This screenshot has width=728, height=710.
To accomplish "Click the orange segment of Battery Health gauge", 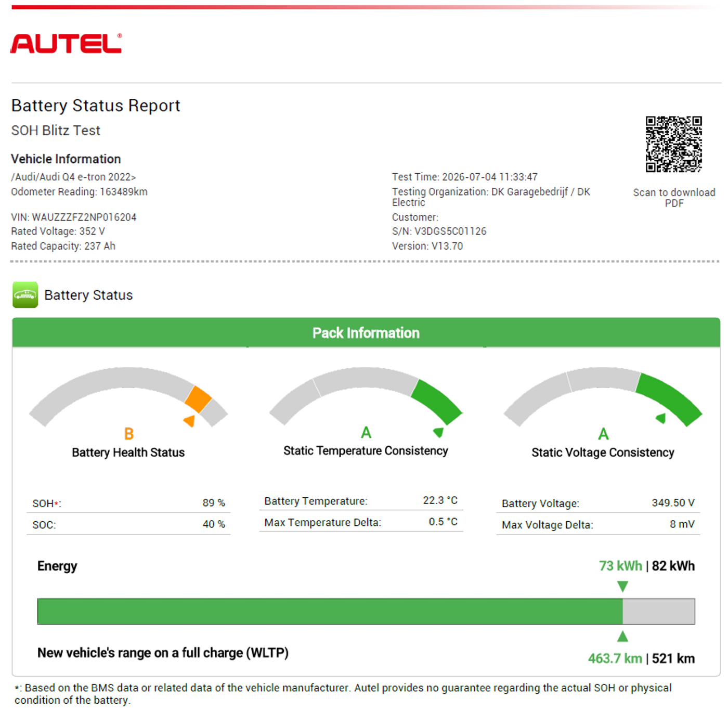I will tap(198, 399).
